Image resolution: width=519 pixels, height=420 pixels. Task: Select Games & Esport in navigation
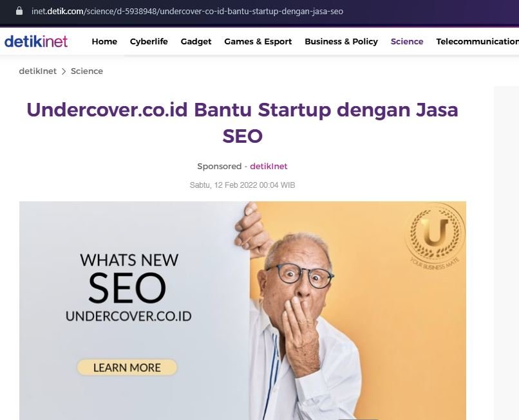pyautogui.click(x=258, y=42)
